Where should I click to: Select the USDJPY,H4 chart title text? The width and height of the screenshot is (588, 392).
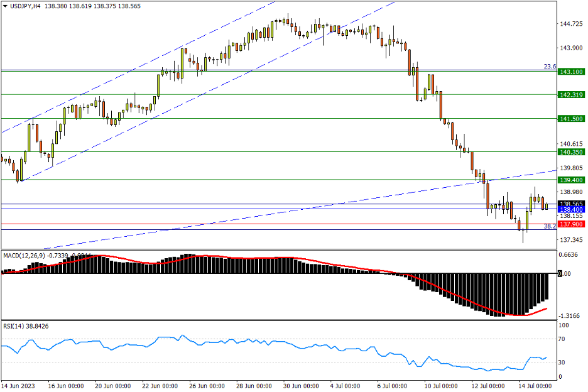[x=25, y=5]
